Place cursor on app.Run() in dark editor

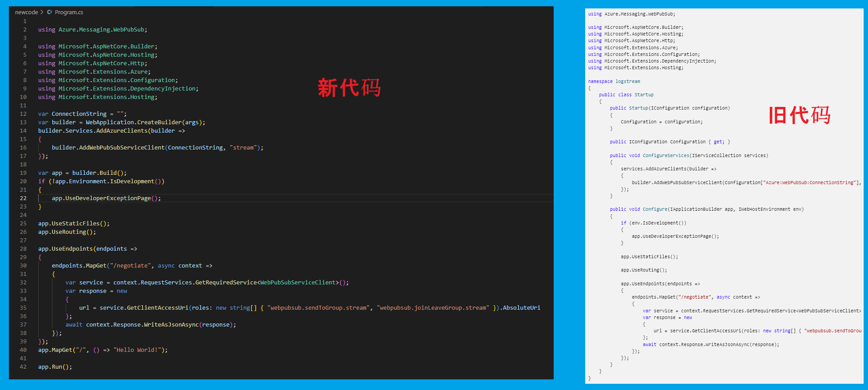click(x=55, y=367)
